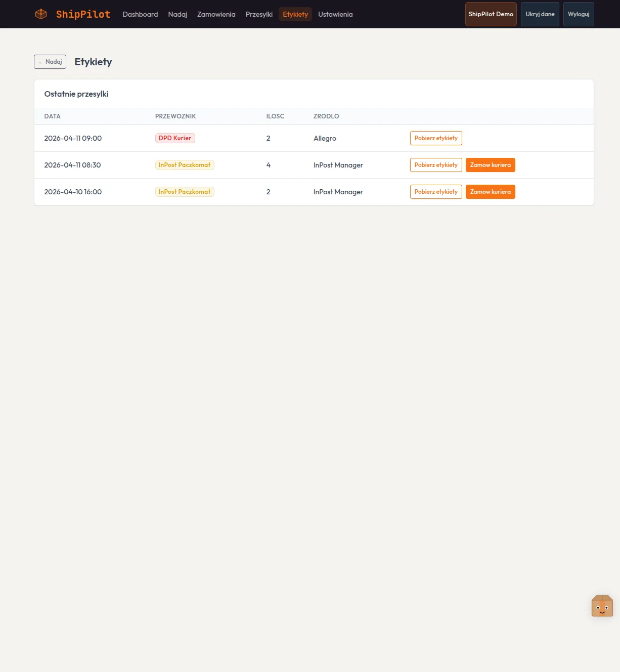Order courier for the 2026-04-11 08:30 shipment
This screenshot has width=620, height=672.
click(x=491, y=165)
